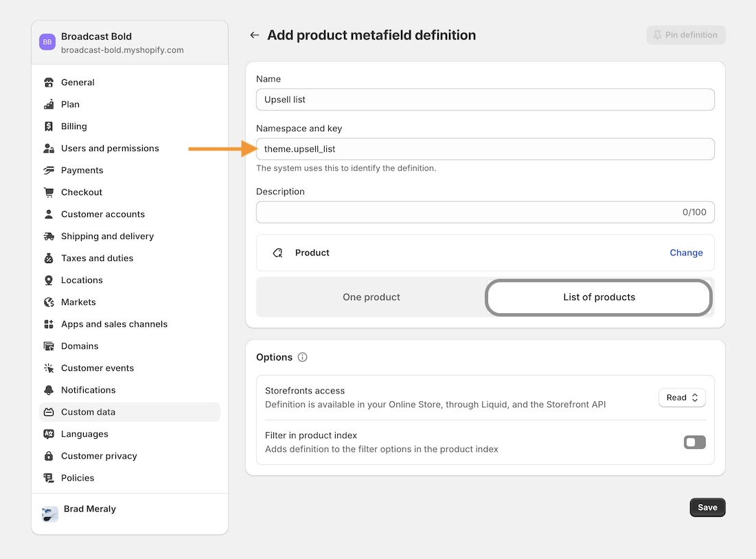Click the Description input field
The height and width of the screenshot is (559, 756).
pyautogui.click(x=467, y=212)
